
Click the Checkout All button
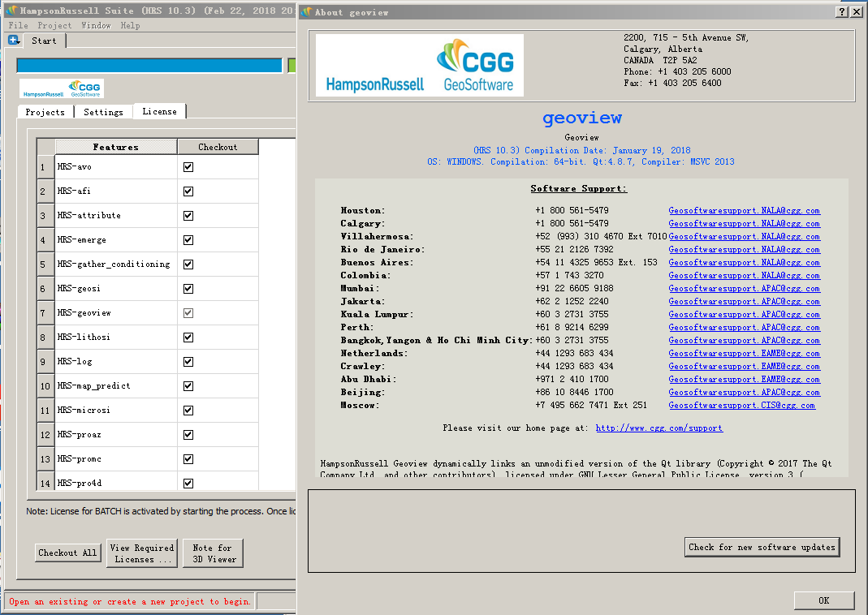coord(67,553)
